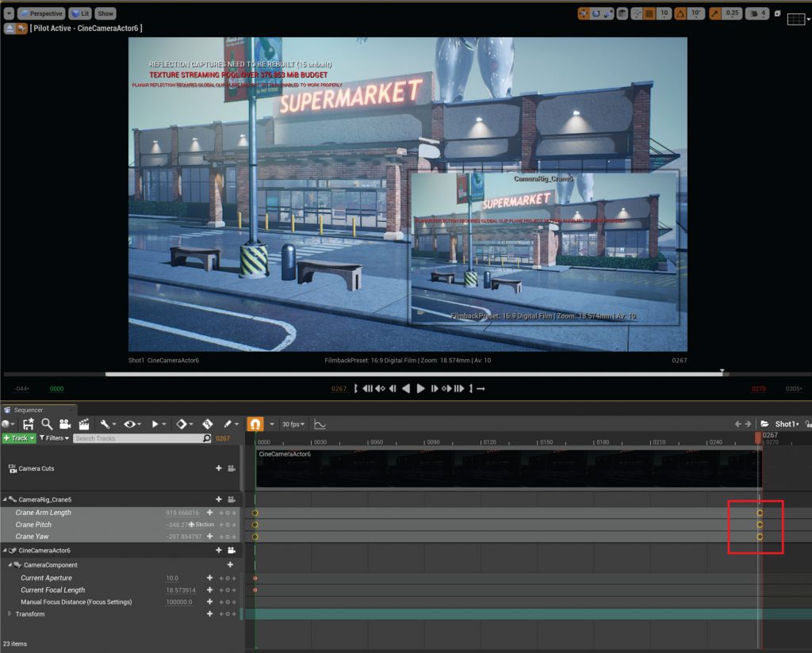Click the Show button in viewport
The image size is (812, 653).
coord(105,13)
